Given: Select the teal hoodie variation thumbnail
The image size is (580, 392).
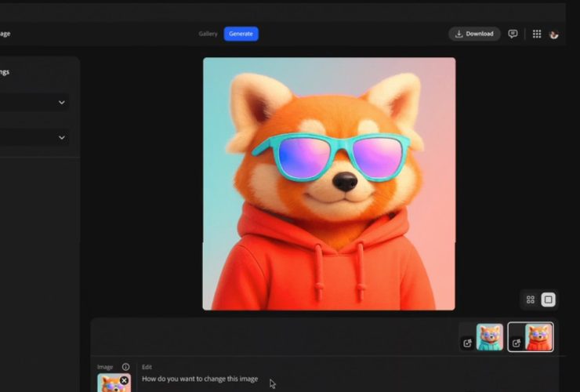Looking at the screenshot, I should pyautogui.click(x=490, y=337).
